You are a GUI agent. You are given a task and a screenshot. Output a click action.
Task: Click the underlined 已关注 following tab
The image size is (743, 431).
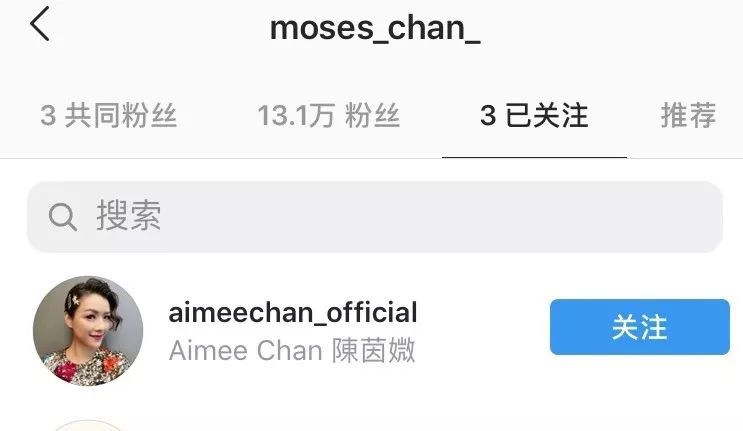click(x=547, y=115)
